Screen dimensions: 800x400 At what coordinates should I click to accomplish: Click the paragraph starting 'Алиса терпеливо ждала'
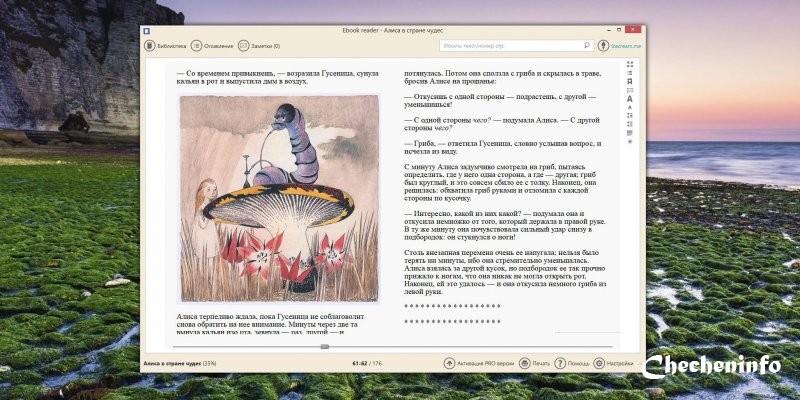click(x=270, y=324)
